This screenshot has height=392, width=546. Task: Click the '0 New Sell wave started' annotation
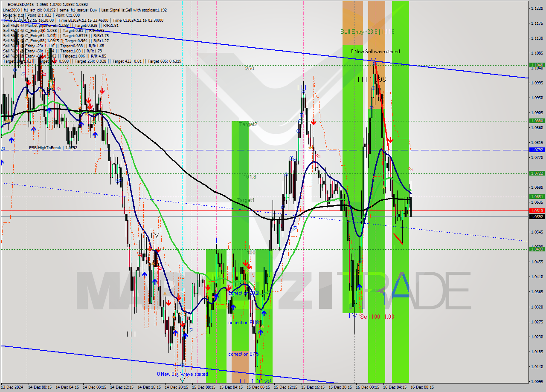pyautogui.click(x=375, y=52)
